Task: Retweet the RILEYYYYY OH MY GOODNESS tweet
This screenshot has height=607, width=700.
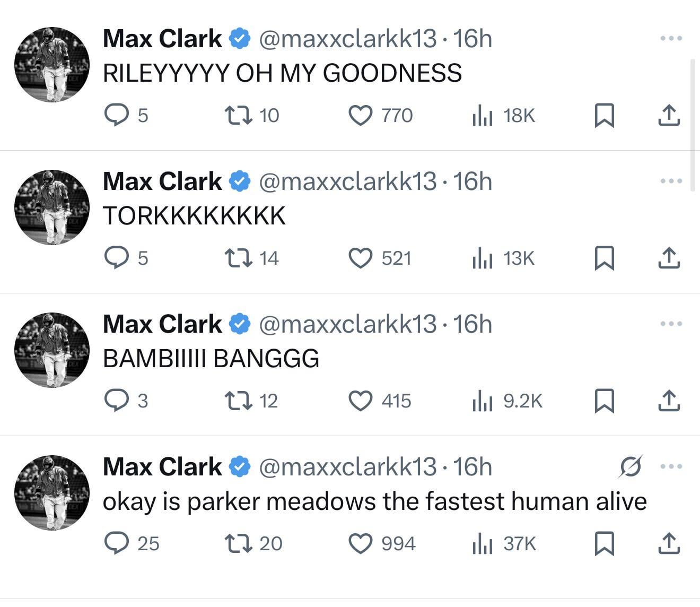Action: point(238,115)
